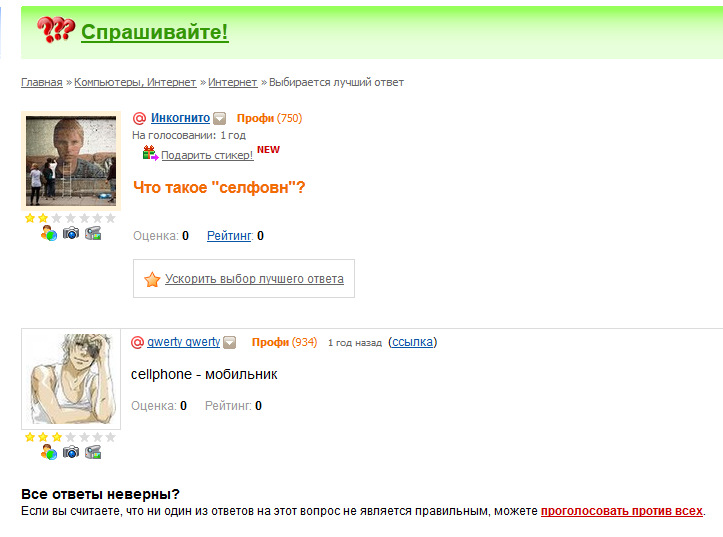Open the video icon under qwerty's avatar
The image size is (723, 537).
(93, 452)
